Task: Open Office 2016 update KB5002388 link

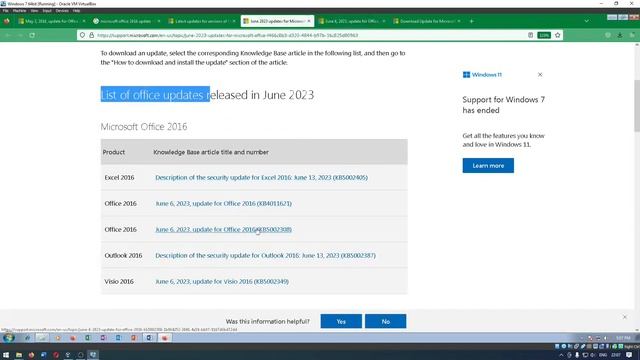Action: pos(223,229)
